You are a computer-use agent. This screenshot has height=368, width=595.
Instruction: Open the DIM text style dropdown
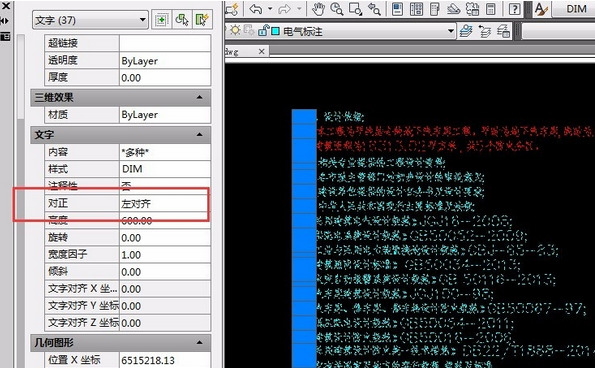tap(573, 9)
